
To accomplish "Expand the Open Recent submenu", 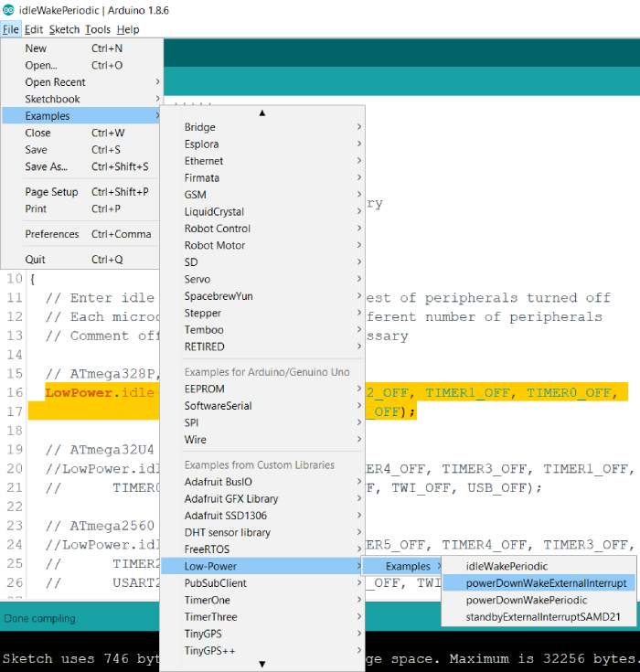I will (x=81, y=82).
